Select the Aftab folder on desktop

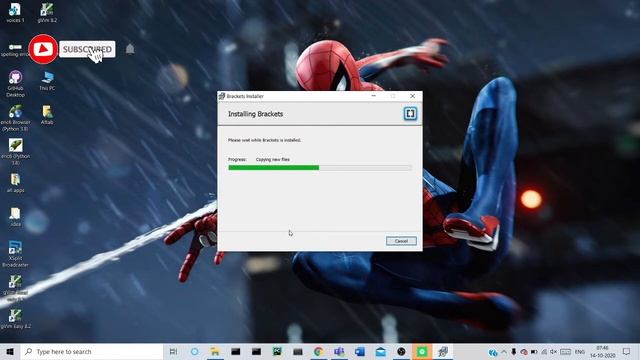tap(47, 115)
